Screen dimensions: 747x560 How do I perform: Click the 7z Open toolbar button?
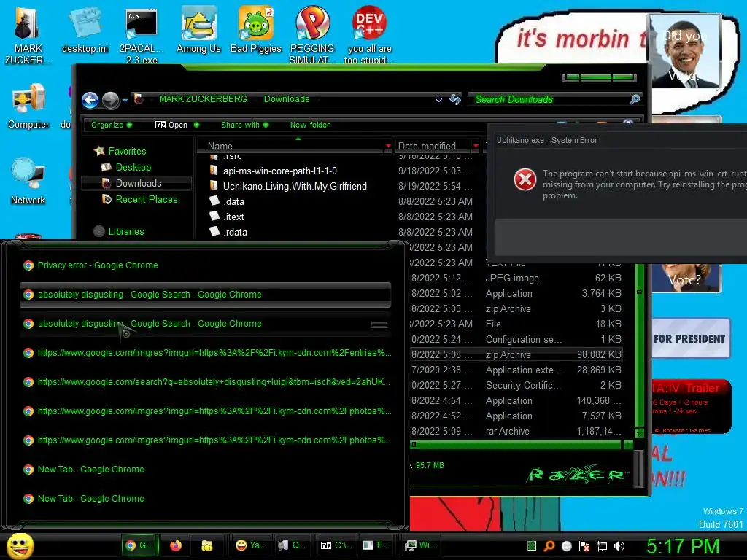[171, 125]
